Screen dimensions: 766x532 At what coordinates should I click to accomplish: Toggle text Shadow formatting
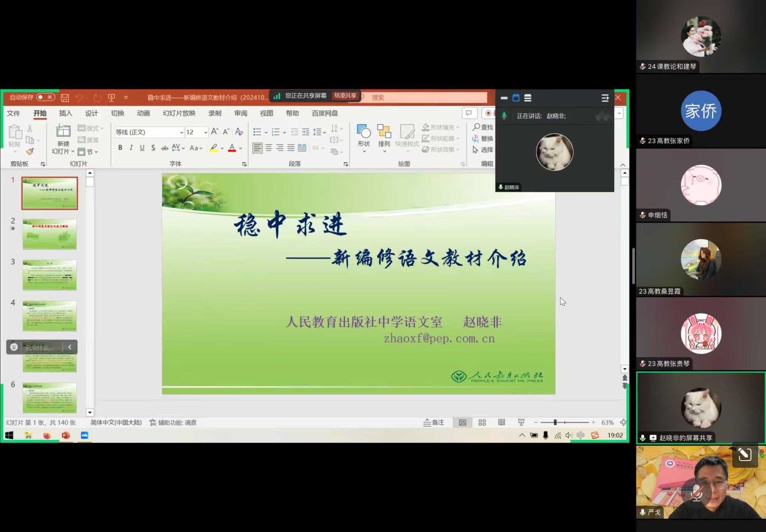click(153, 148)
